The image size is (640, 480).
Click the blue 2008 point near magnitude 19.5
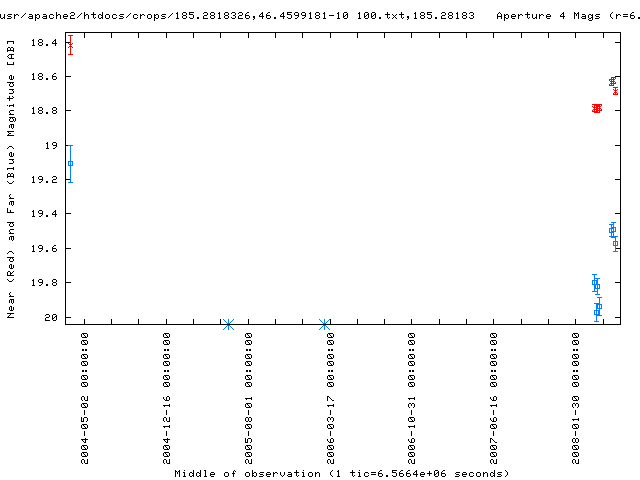(x=612, y=230)
